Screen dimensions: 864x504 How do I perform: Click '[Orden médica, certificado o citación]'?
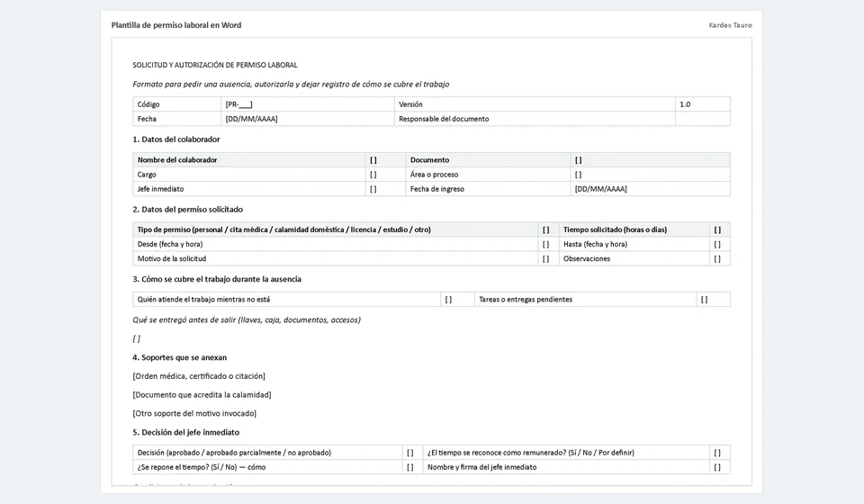[x=199, y=376]
